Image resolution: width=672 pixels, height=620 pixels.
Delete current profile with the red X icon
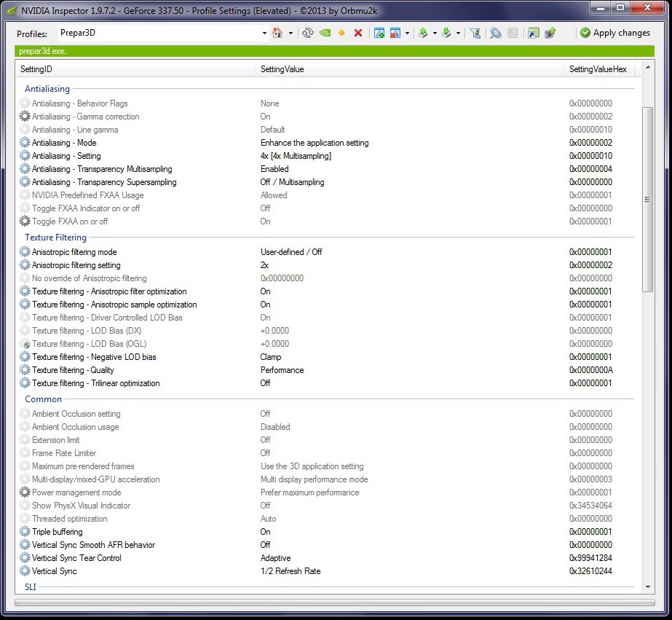point(358,33)
